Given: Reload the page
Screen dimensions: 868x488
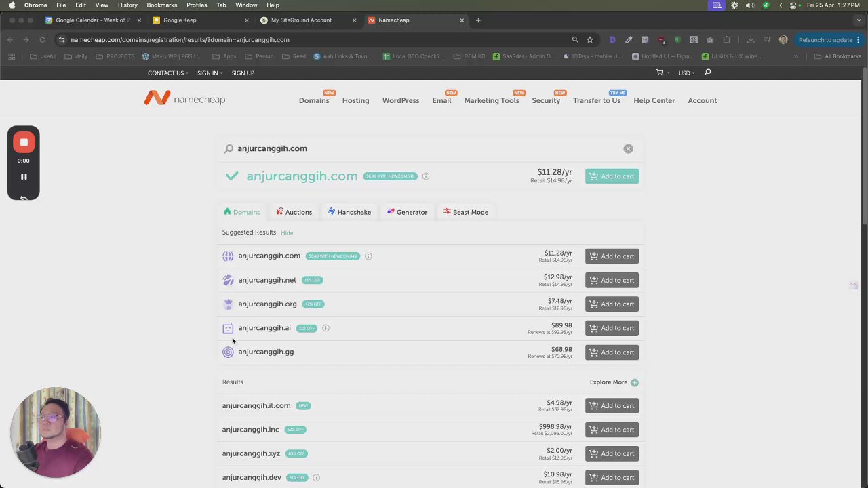Looking at the screenshot, I should 42,39.
